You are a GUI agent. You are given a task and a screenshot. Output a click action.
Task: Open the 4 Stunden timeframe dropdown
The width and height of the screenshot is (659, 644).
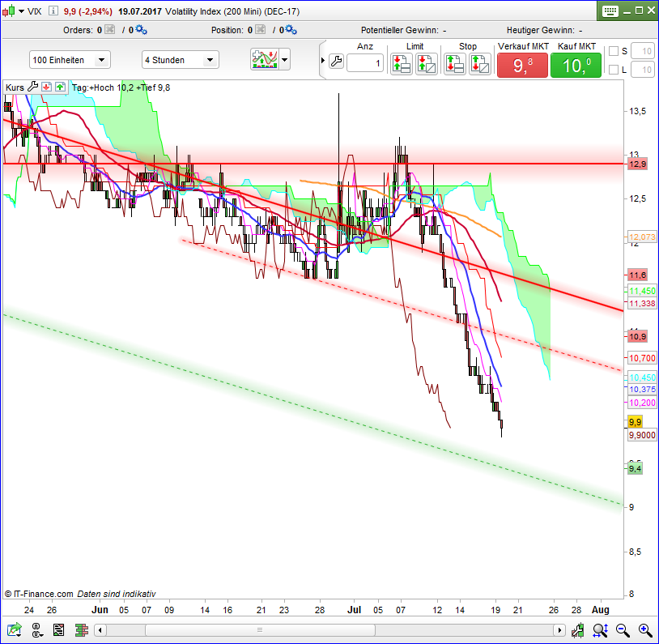click(x=181, y=60)
